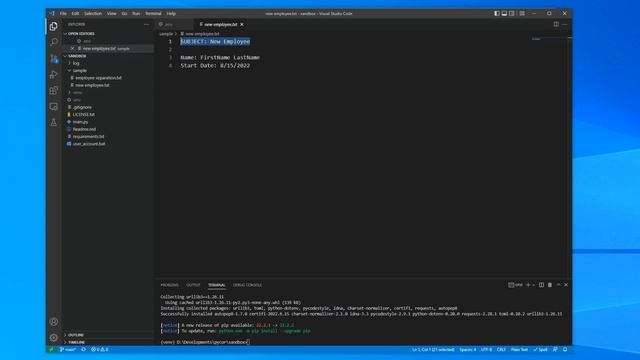This screenshot has height=360, width=640.
Task: Open user_account.bat in the explorer
Action: [89, 144]
